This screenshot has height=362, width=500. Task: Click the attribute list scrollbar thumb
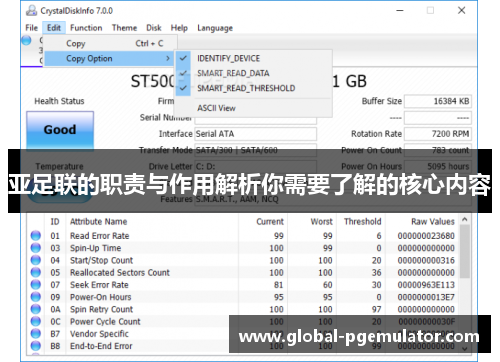[x=465, y=251]
